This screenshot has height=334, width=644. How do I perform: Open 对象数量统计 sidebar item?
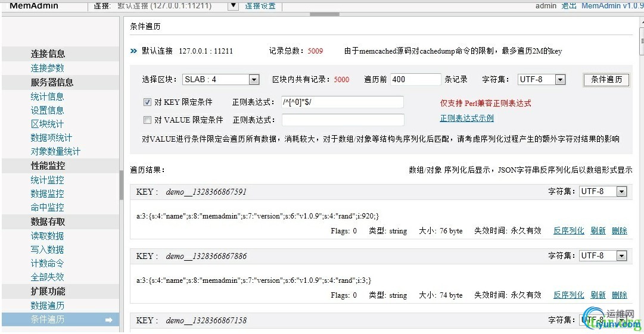(x=55, y=151)
